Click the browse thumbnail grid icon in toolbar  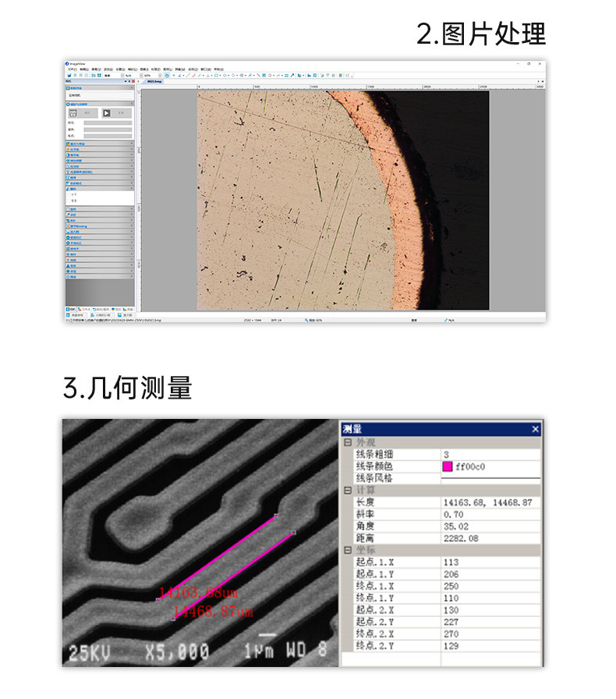point(99,76)
